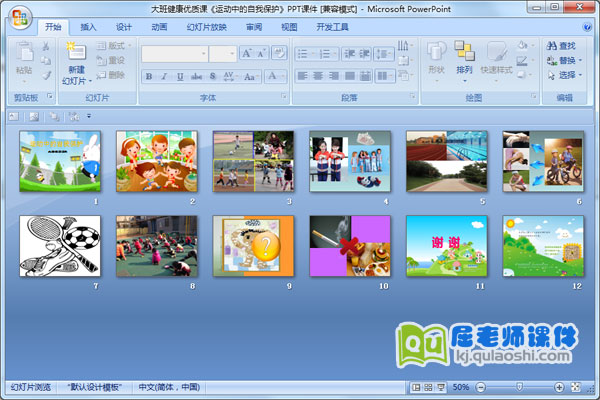This screenshot has width=600, height=400.
Task: Open the font name dropdown box
Action: coord(202,53)
